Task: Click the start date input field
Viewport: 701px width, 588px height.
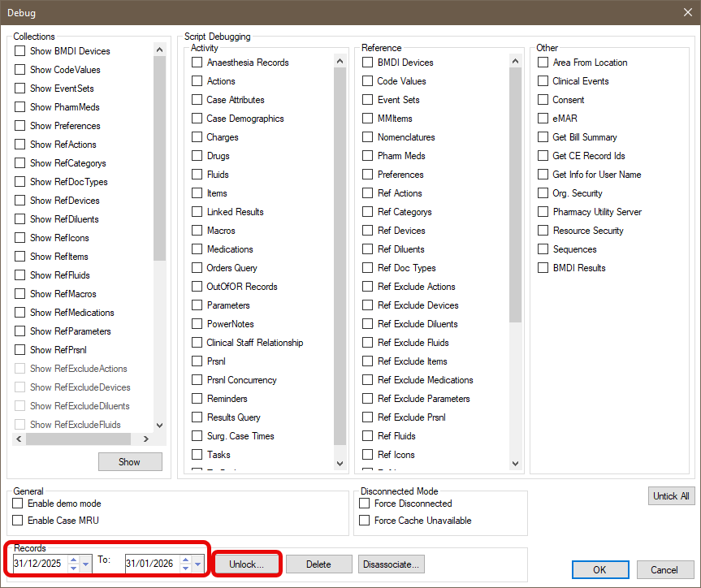Action: point(38,564)
